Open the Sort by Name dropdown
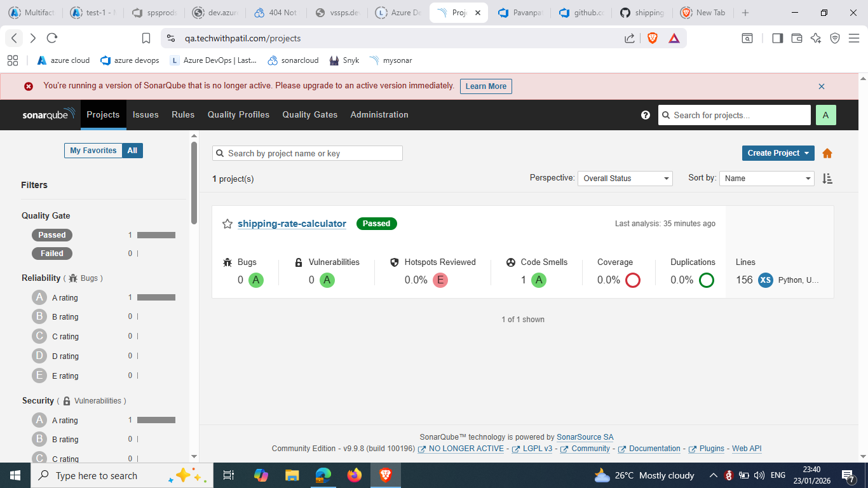This screenshot has width=868, height=488. (x=766, y=179)
